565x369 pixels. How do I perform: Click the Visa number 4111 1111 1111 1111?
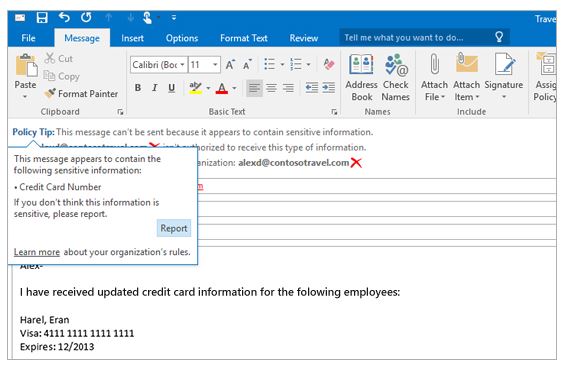click(x=89, y=333)
